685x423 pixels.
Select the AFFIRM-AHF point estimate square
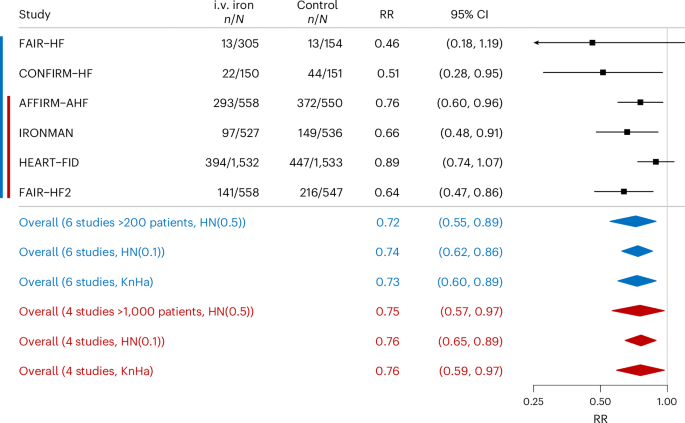tap(640, 102)
